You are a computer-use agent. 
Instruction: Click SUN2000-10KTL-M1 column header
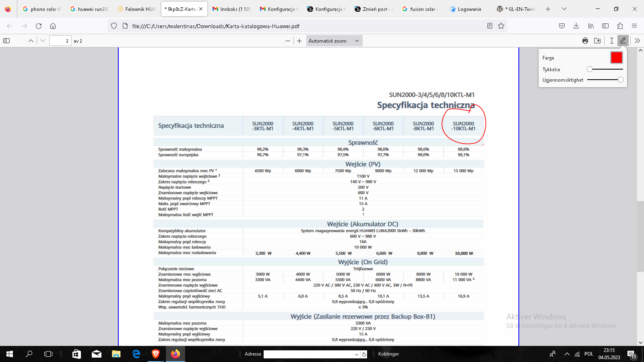pos(463,126)
